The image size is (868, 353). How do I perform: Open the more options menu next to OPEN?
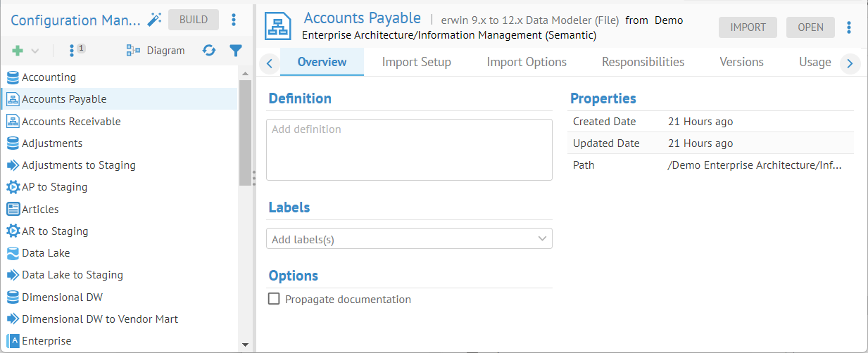[x=849, y=27]
